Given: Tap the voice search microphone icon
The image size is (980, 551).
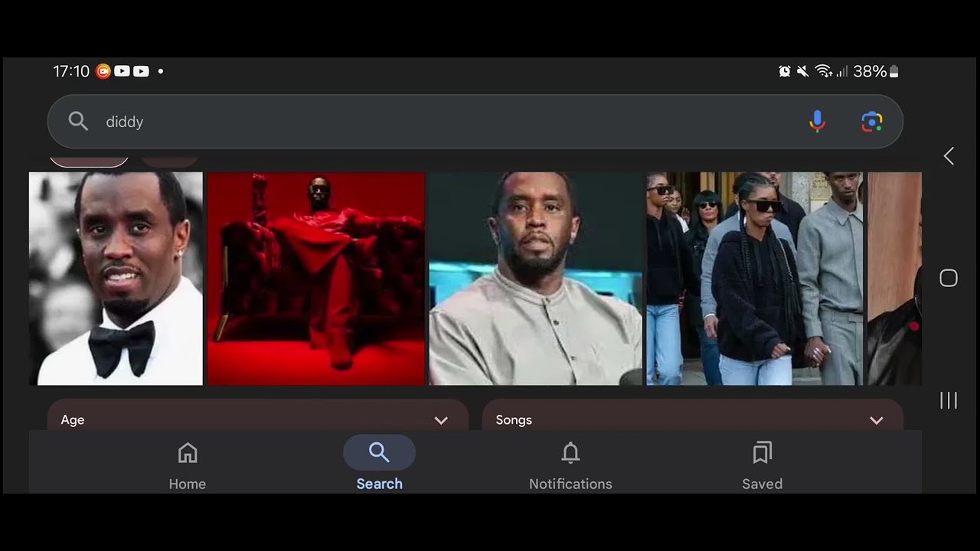Looking at the screenshot, I should click(x=817, y=121).
